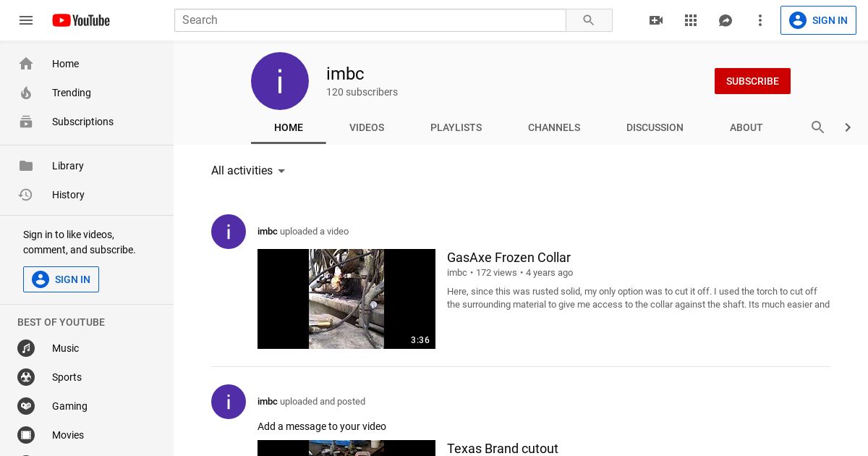The height and width of the screenshot is (456, 868).
Task: Open the Texas Brand cutout title
Action: click(x=503, y=449)
